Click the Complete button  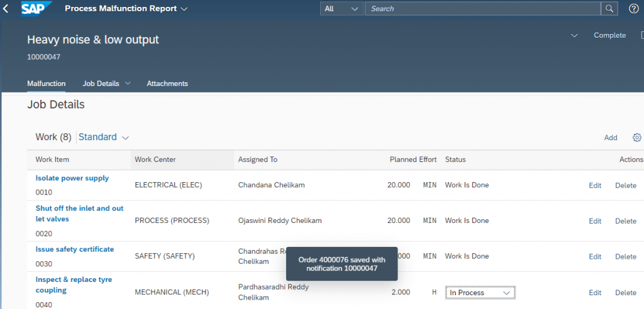point(609,35)
